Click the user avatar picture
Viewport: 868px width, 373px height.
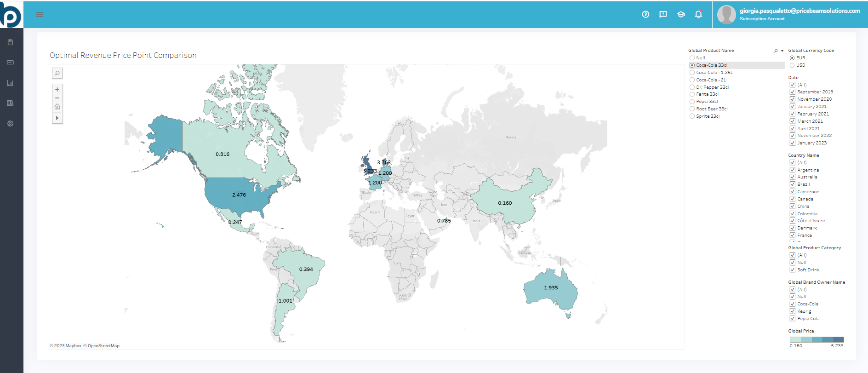(726, 15)
